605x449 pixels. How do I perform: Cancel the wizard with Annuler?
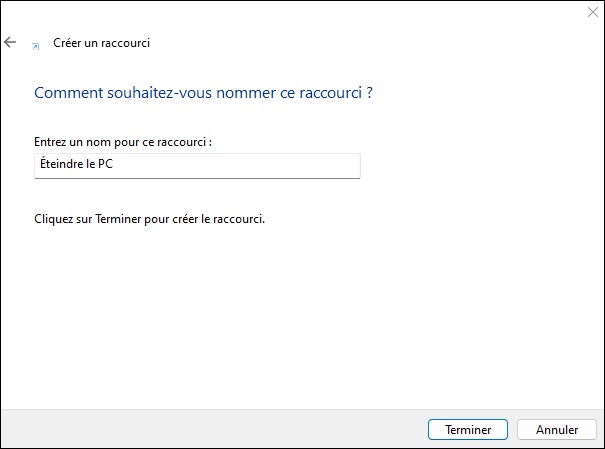(557, 429)
